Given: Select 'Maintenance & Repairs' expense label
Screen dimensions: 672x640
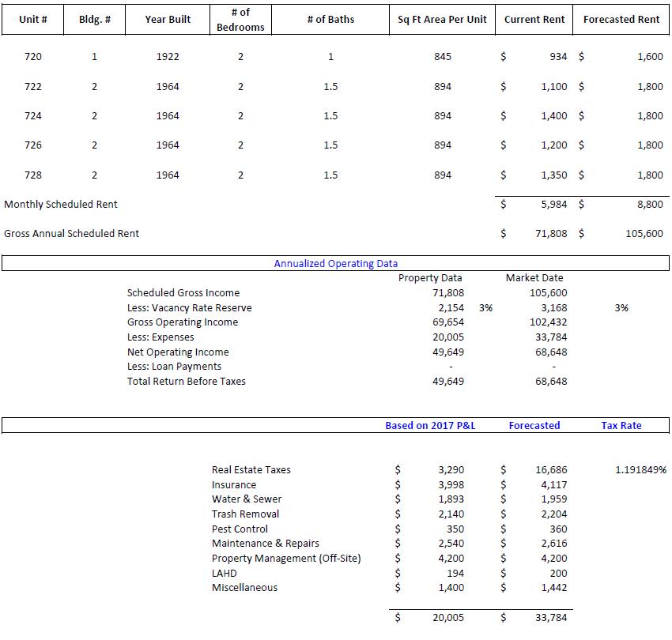Looking at the screenshot, I should [266, 543].
